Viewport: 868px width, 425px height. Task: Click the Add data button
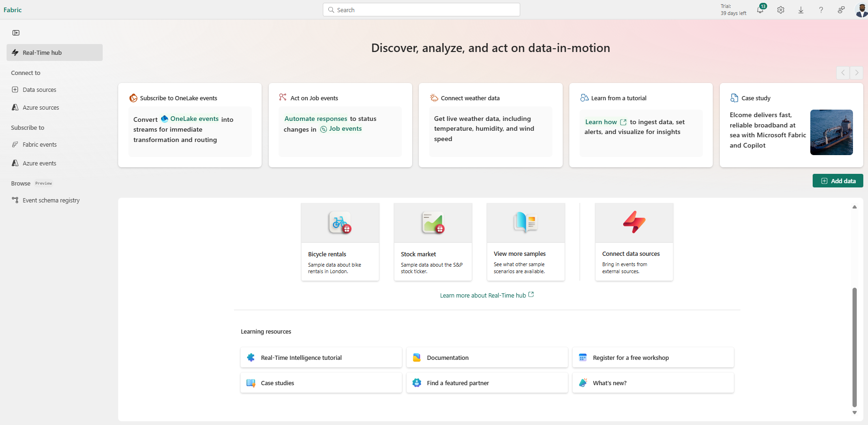(838, 181)
